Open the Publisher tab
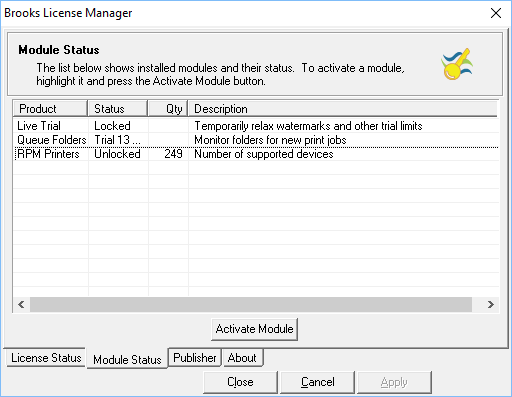512x397 pixels. [x=195, y=358]
